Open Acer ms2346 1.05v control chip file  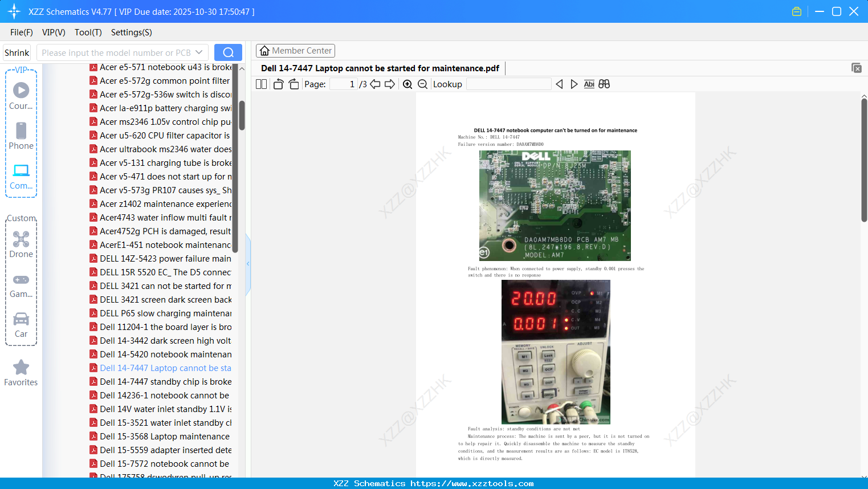click(160, 122)
